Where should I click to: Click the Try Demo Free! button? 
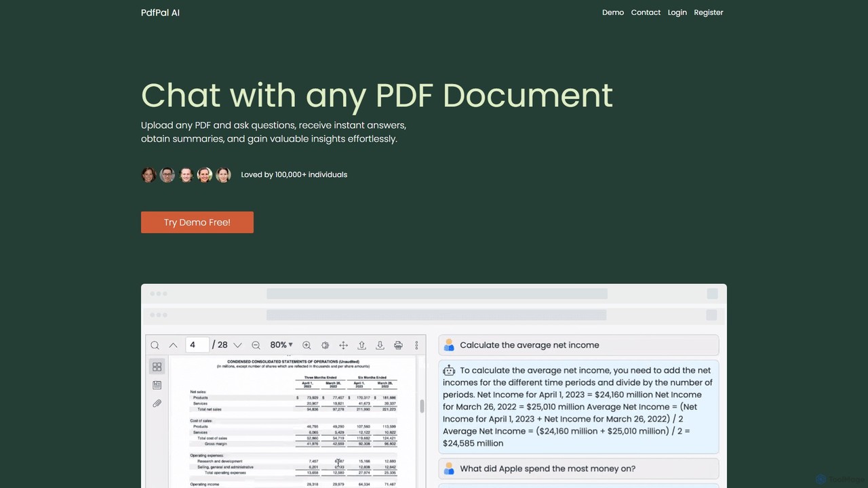click(x=197, y=222)
